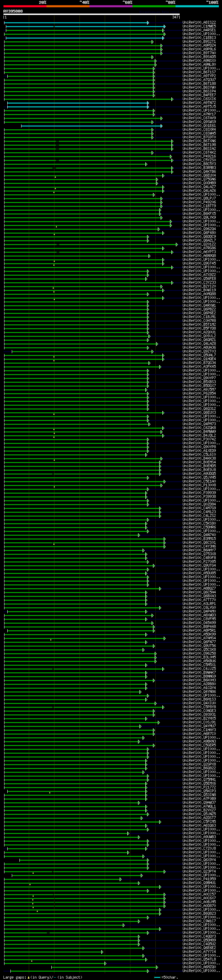The image size is (222, 980).
Task: Select the UniRef100_C6SXI6 label
Action: (199, 99)
